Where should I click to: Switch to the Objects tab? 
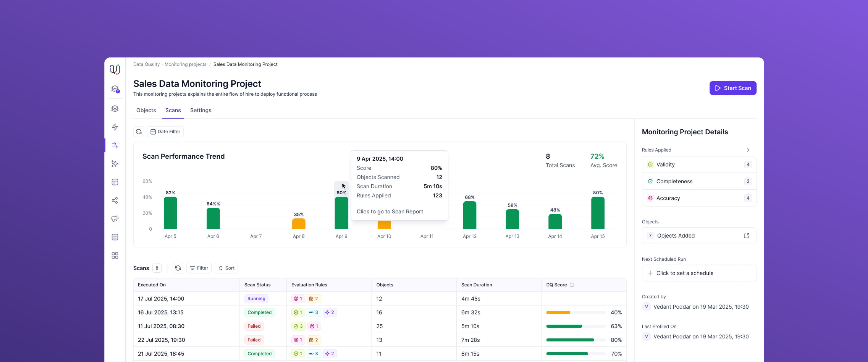click(x=146, y=110)
